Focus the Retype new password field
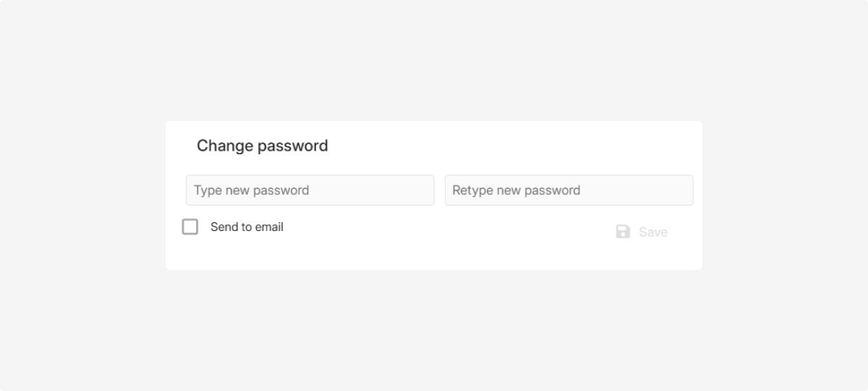 click(x=569, y=190)
